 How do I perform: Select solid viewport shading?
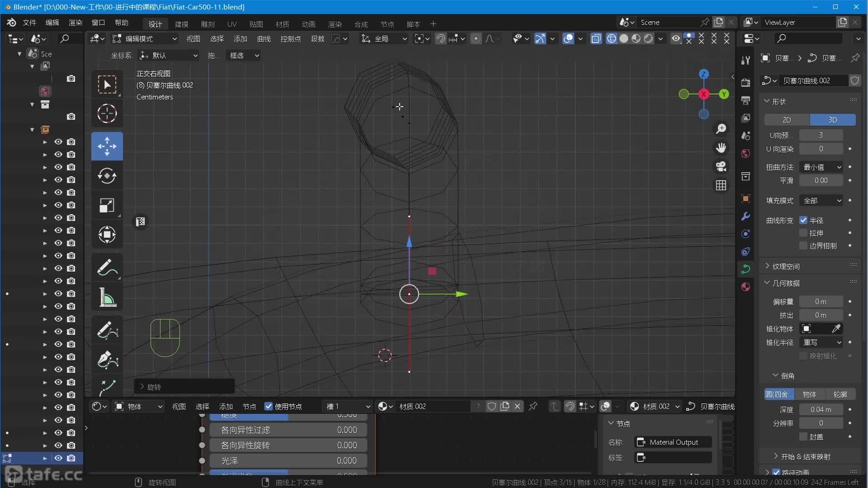(624, 39)
